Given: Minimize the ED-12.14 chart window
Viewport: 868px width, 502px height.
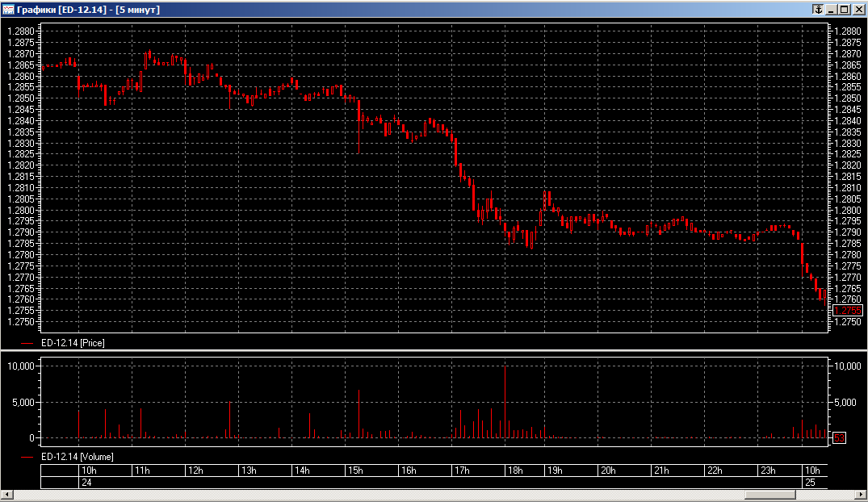Looking at the screenshot, I should (832, 9).
